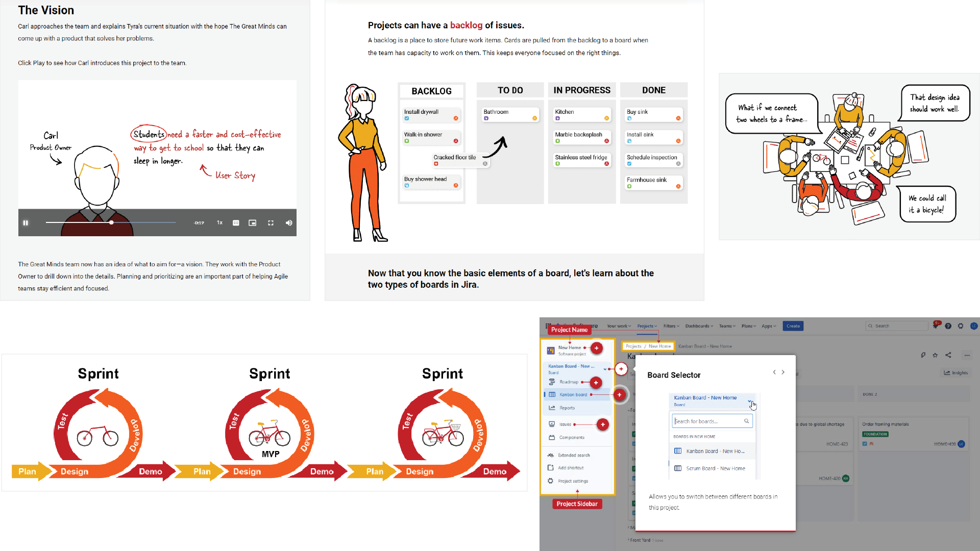Click the red plus hotspot beside Issues

pyautogui.click(x=603, y=424)
